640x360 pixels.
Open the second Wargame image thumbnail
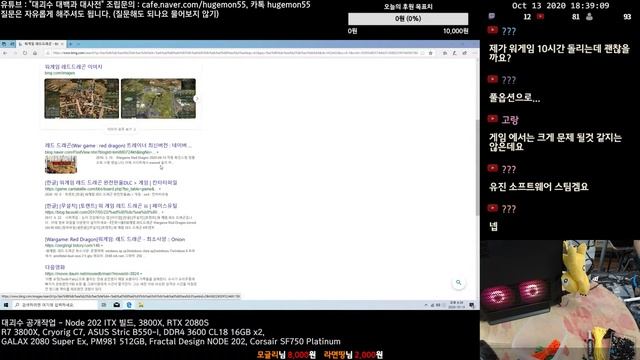point(158,99)
